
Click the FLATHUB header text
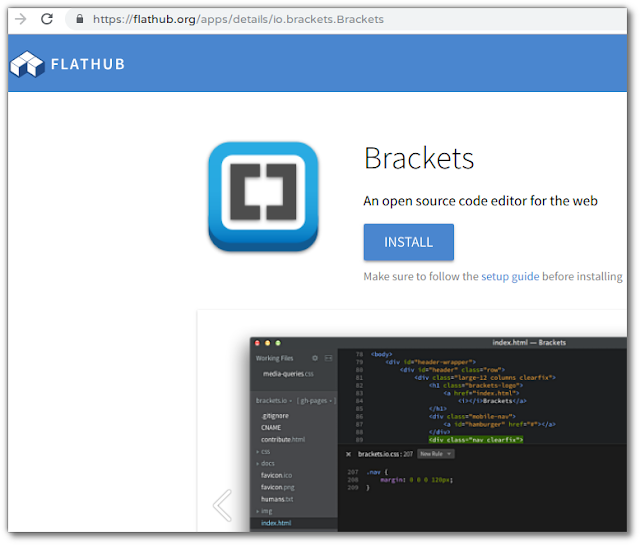88,64
